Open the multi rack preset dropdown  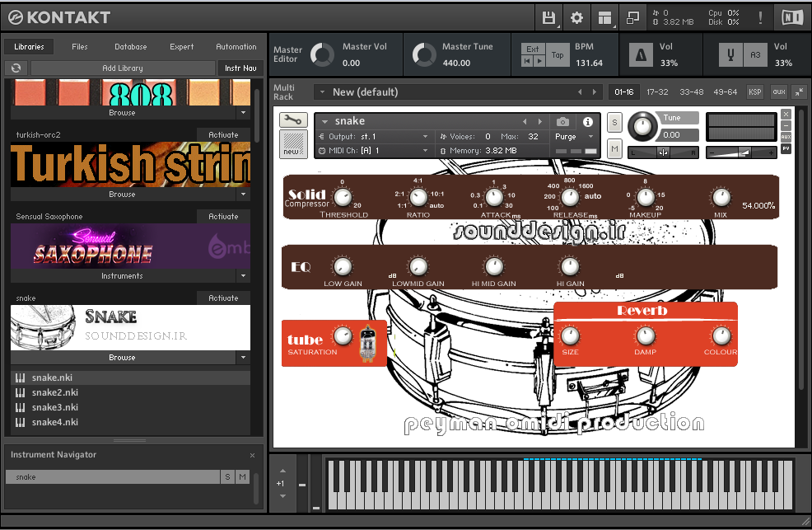click(322, 92)
